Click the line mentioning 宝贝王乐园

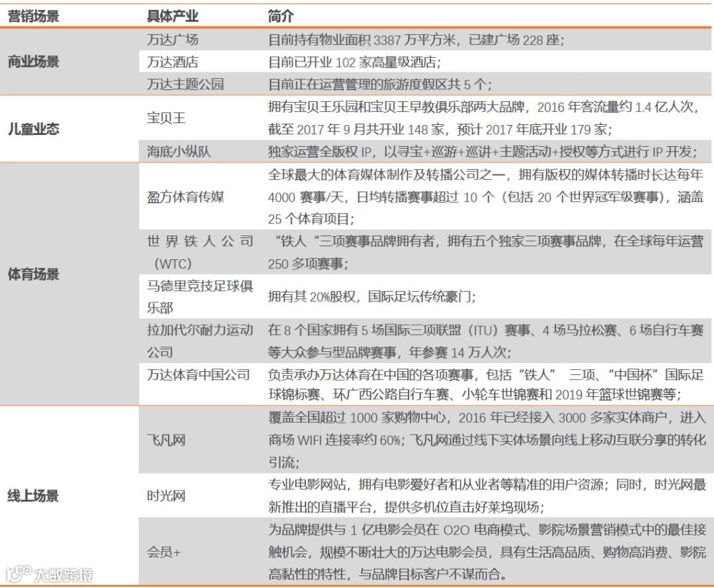click(x=483, y=107)
